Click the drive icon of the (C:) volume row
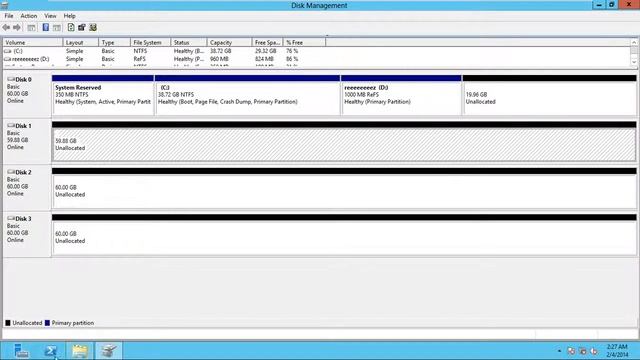 click(x=8, y=51)
